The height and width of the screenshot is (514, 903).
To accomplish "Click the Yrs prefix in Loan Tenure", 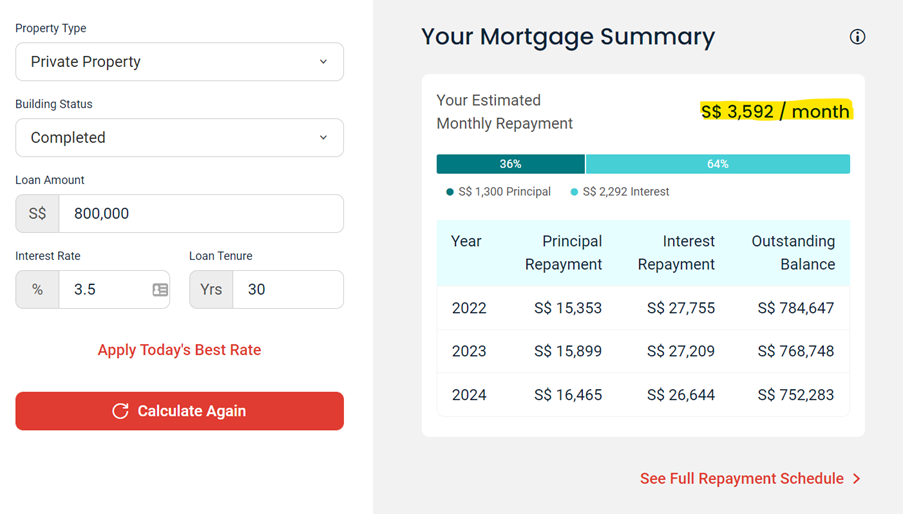I will coord(211,290).
